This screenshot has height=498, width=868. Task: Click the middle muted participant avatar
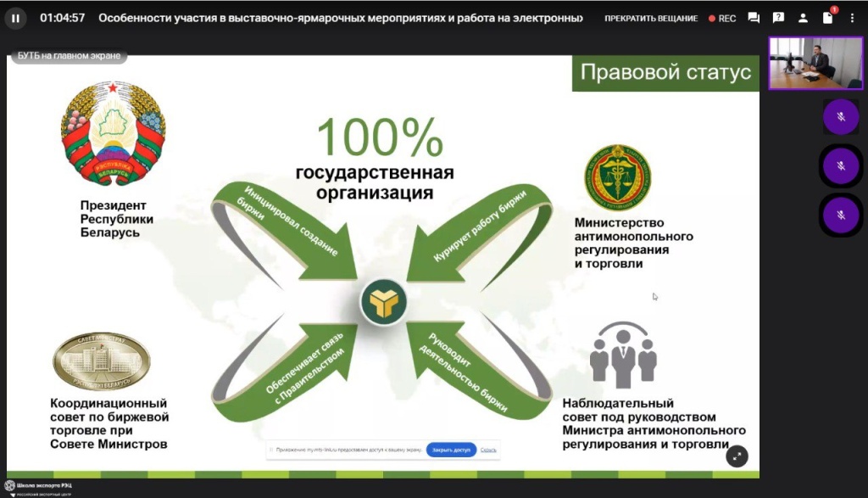841,165
